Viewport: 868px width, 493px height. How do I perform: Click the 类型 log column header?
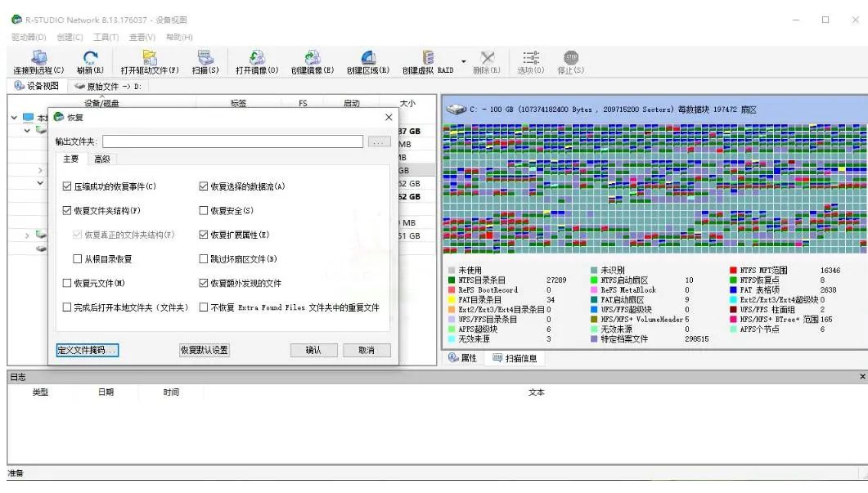click(40, 392)
